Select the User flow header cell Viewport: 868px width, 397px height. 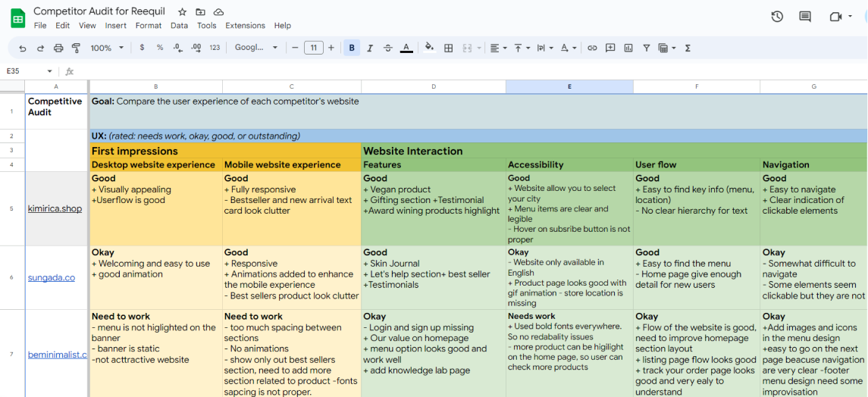pyautogui.click(x=697, y=164)
